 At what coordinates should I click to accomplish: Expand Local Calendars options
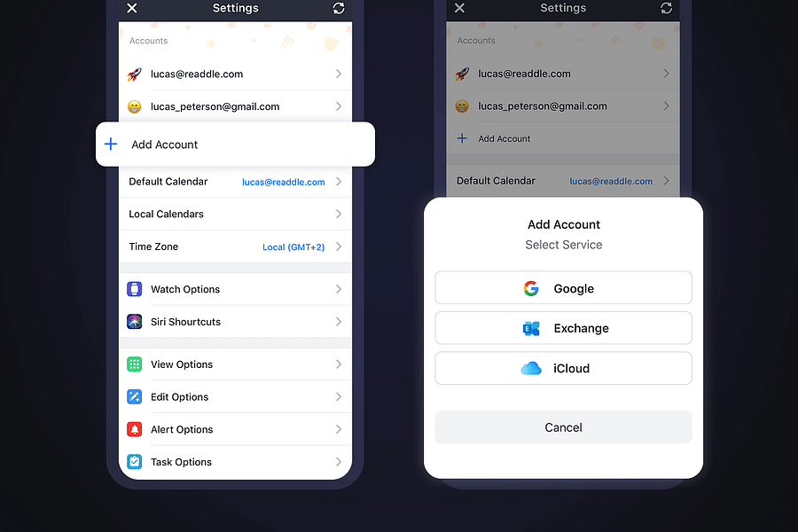pos(235,214)
